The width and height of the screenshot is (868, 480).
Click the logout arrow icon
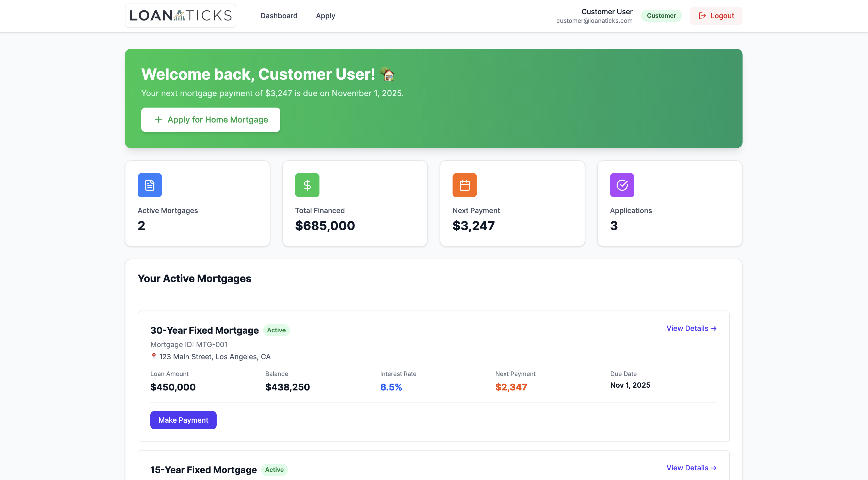(702, 16)
